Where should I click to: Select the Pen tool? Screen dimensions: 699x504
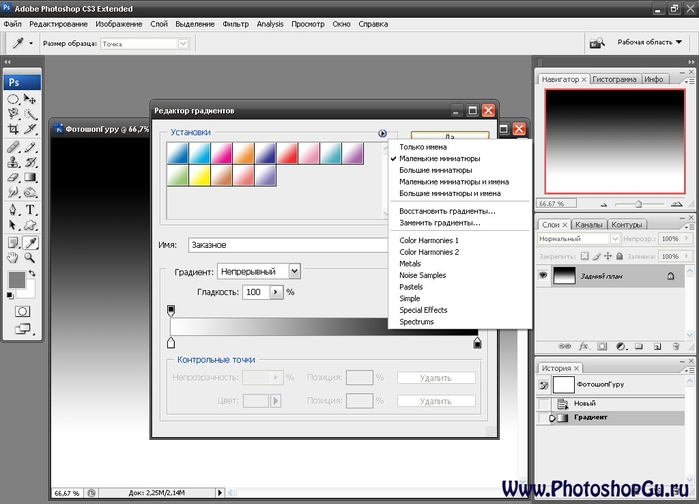pyautogui.click(x=13, y=209)
